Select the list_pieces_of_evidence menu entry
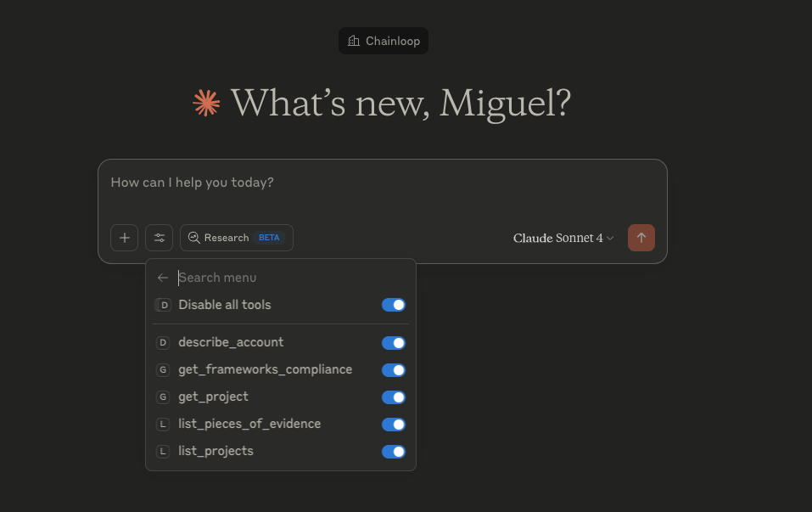The image size is (812, 512). tap(281, 424)
